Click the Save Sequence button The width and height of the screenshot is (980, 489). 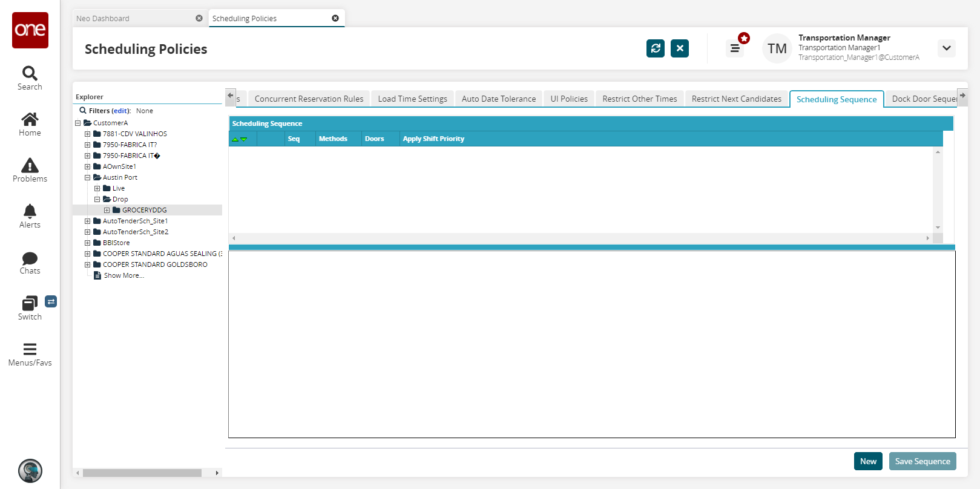(922, 461)
